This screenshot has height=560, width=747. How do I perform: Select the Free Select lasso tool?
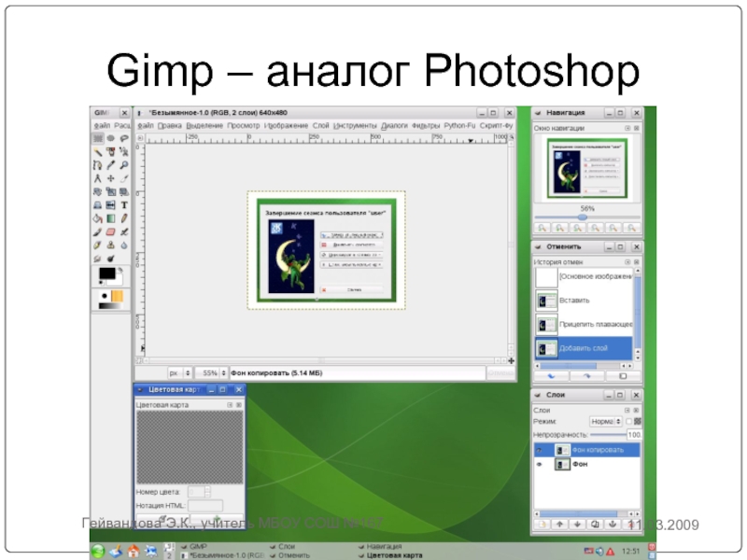(x=124, y=138)
